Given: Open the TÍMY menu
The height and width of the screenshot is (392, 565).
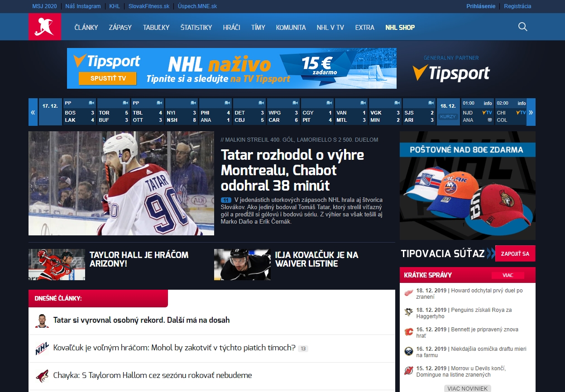Looking at the screenshot, I should click(258, 27).
